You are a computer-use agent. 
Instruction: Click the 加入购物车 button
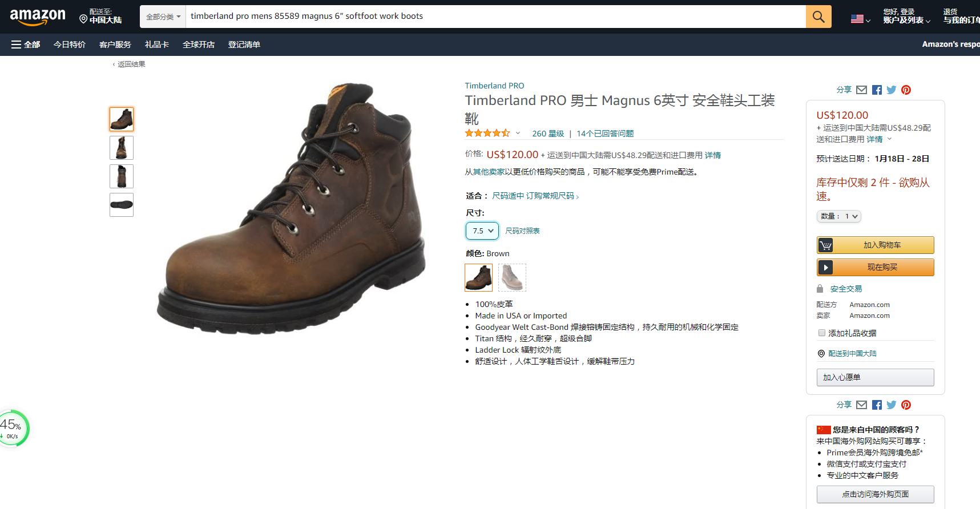tap(875, 245)
